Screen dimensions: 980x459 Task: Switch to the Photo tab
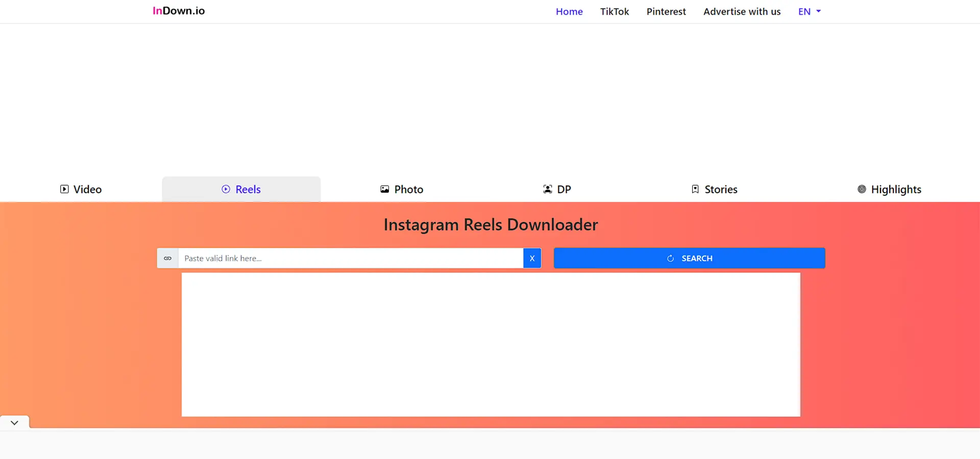click(x=402, y=189)
